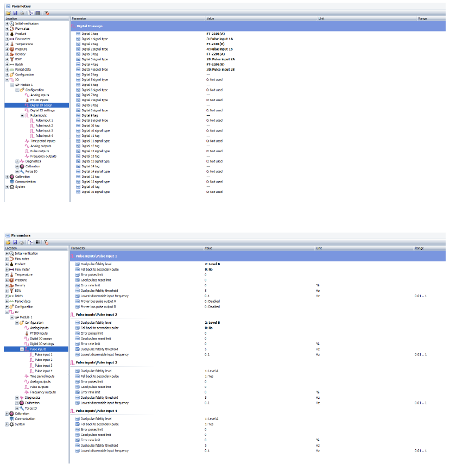This screenshot has width=450, height=476.
Task: Click Location header in Pulse inputs window
Action: tap(36, 248)
